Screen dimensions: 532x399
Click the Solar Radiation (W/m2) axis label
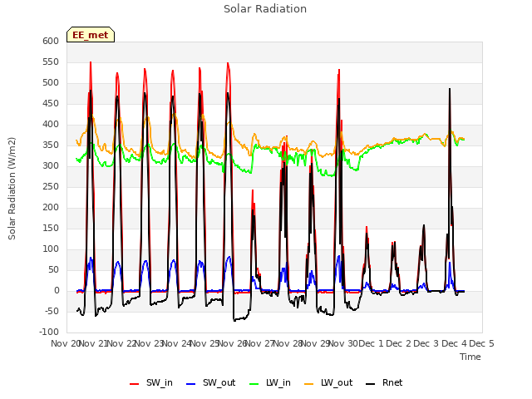pos(12,189)
